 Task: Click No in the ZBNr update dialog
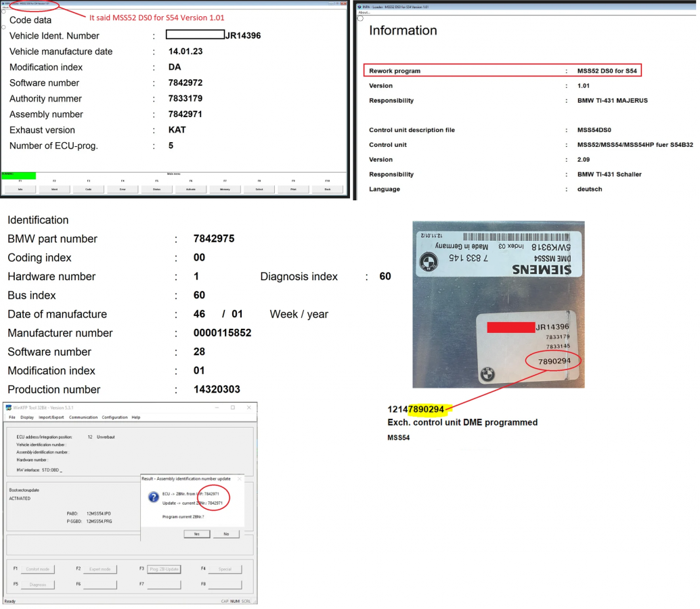[226, 534]
